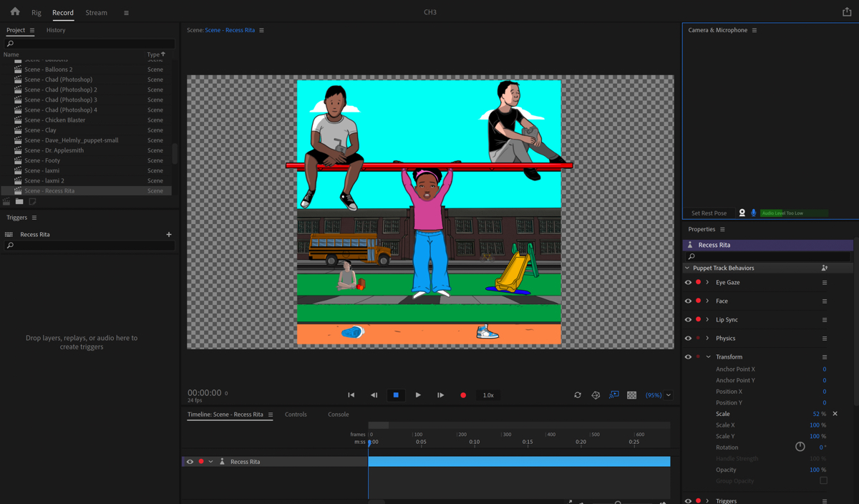Screen dimensions: 859x504
Task: Open the Properties panel menu
Action: pyautogui.click(x=722, y=229)
